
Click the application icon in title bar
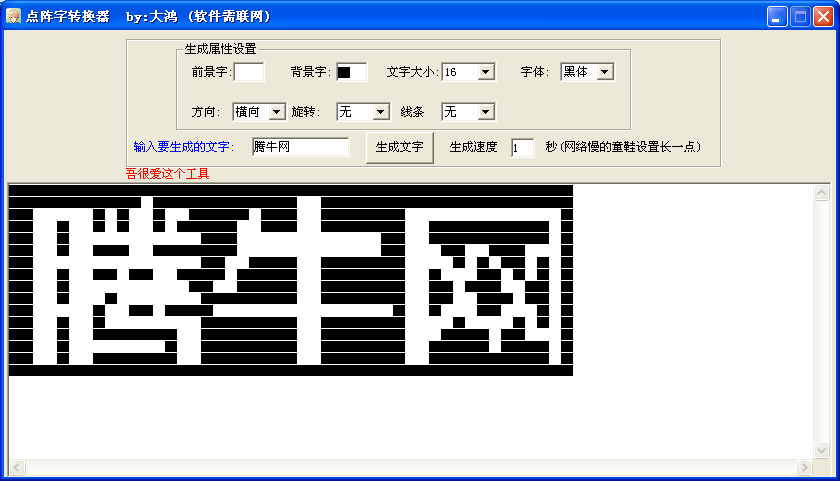point(13,16)
